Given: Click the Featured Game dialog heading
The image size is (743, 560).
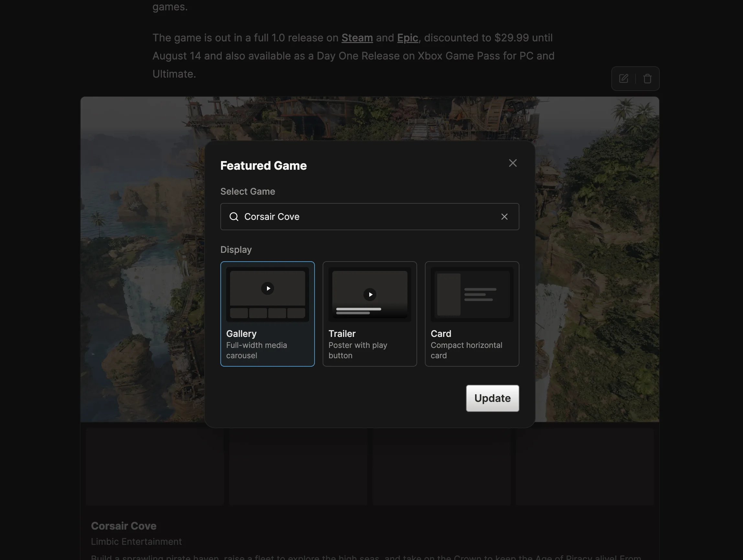Looking at the screenshot, I should point(263,166).
